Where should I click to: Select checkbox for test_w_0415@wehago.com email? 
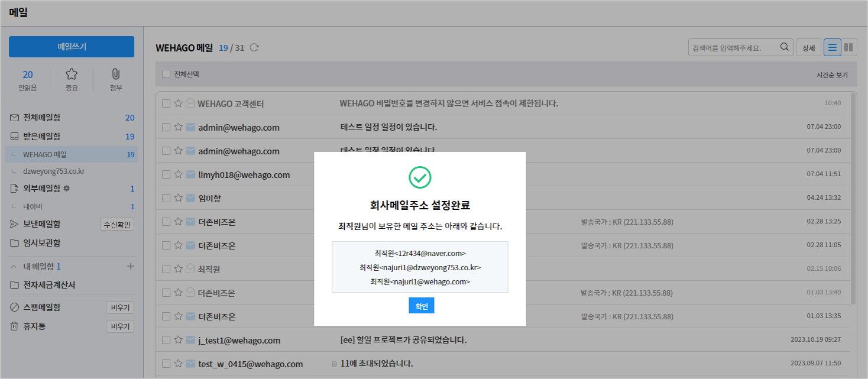coord(166,364)
